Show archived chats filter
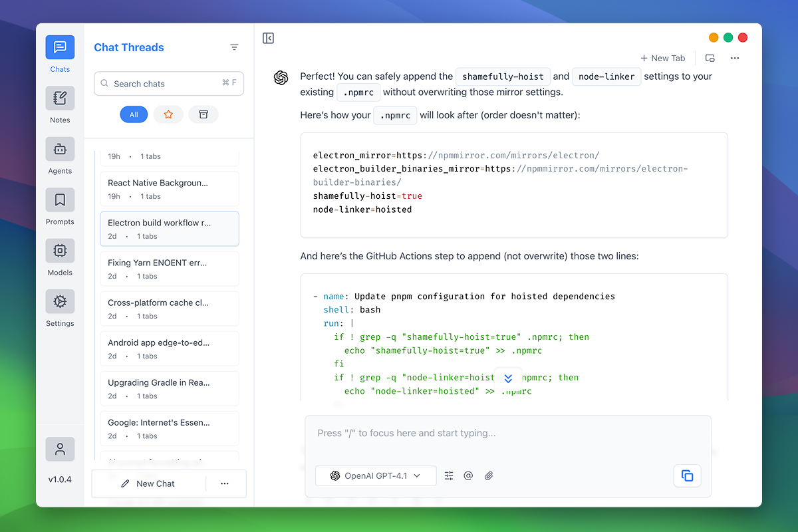Screen dimensions: 798x532 click(x=203, y=114)
